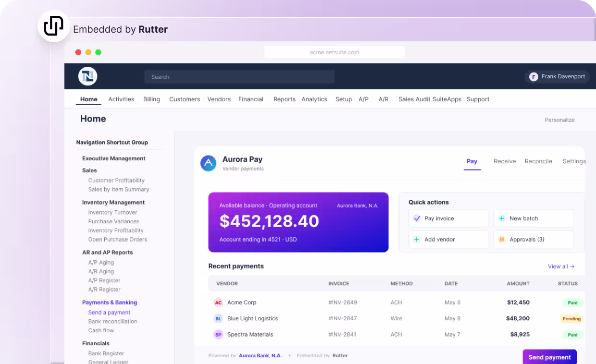Viewport: 596px width, 364px height.
Task: Click the Approvals orange icon
Action: (x=502, y=240)
